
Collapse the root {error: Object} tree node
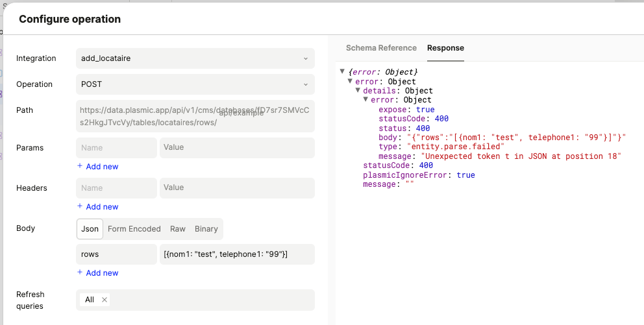click(342, 71)
